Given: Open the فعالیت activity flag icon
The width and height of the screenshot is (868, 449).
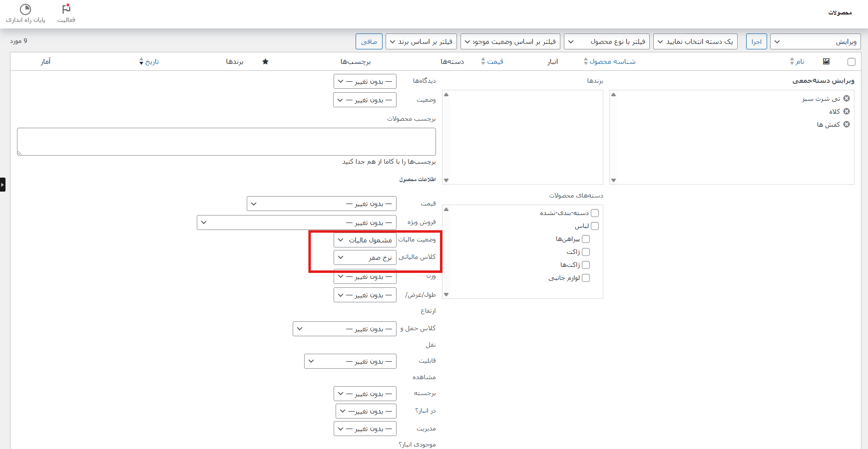Looking at the screenshot, I should (x=66, y=13).
